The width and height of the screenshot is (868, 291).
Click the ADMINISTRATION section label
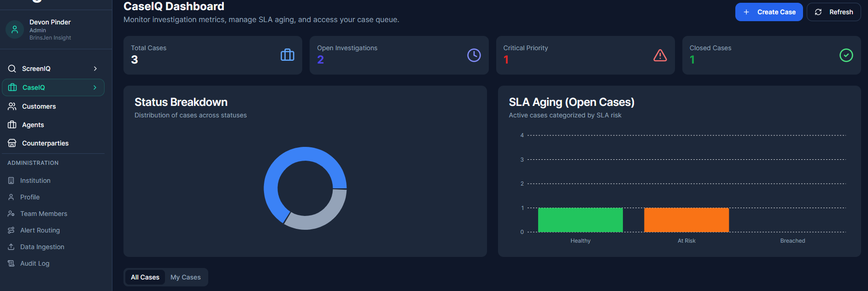pyautogui.click(x=33, y=163)
